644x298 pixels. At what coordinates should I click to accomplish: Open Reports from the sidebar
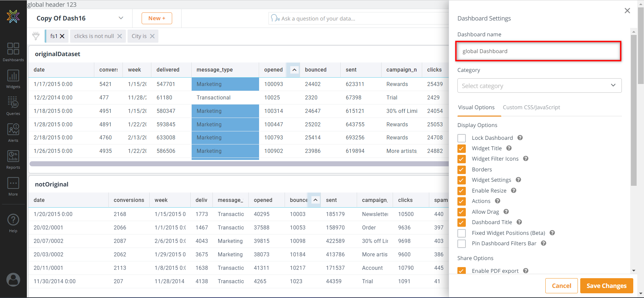(13, 157)
